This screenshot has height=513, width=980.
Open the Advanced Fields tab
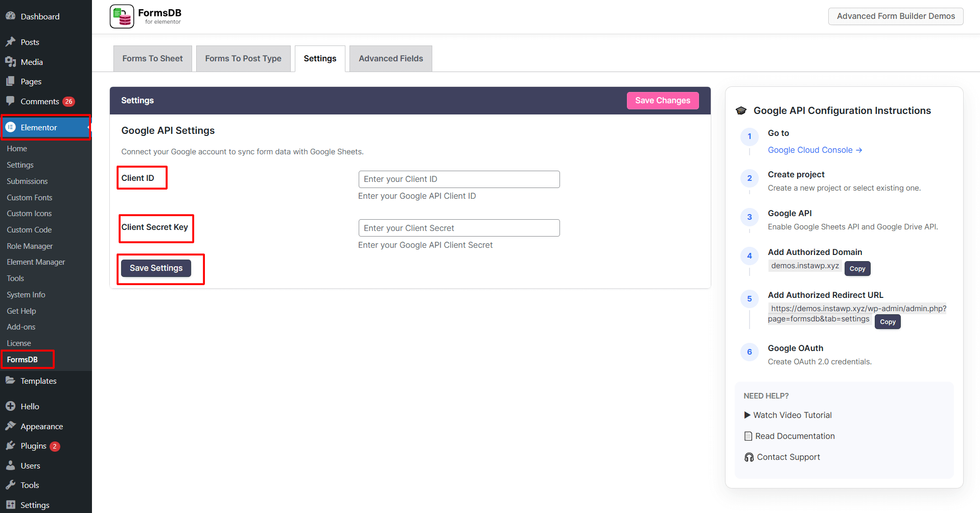pos(390,59)
